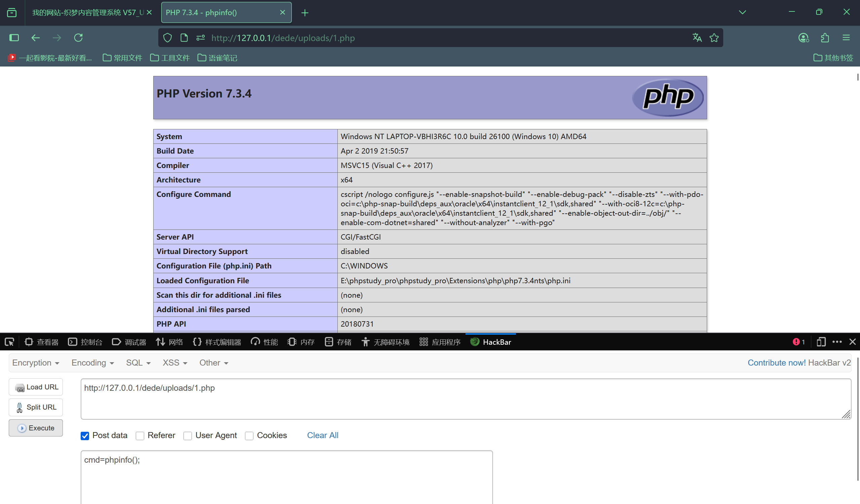
Task: Switch to 我的网站-织梦内容管理系统 tab
Action: [x=88, y=13]
